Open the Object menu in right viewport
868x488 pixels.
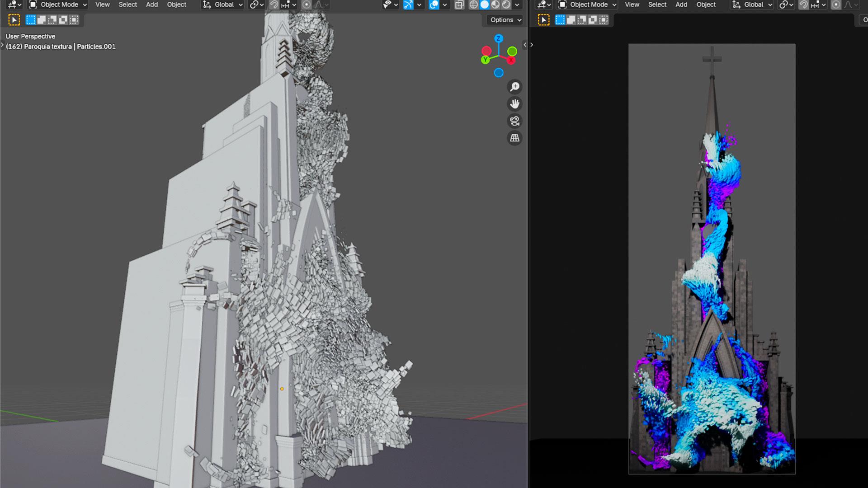pos(706,5)
